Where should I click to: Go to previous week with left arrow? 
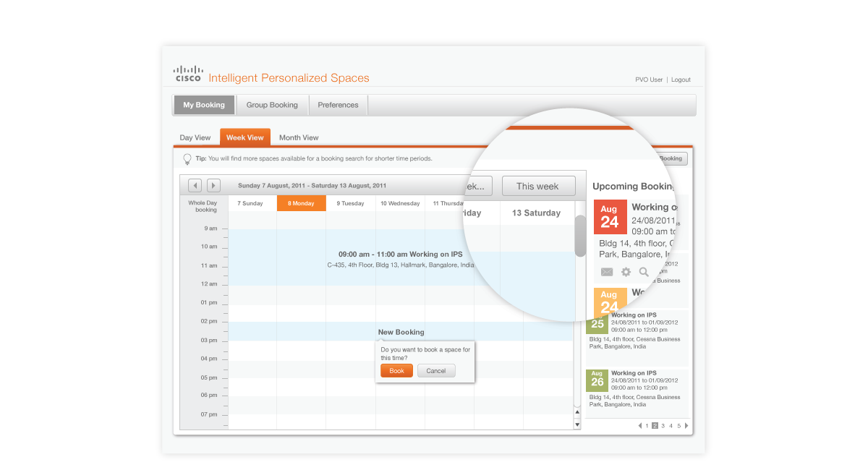[x=195, y=185]
